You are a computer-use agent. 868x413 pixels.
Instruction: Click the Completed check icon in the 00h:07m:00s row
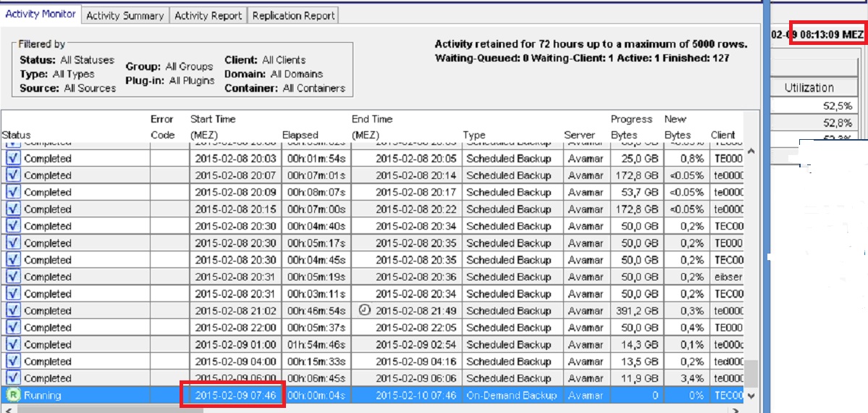tap(13, 209)
